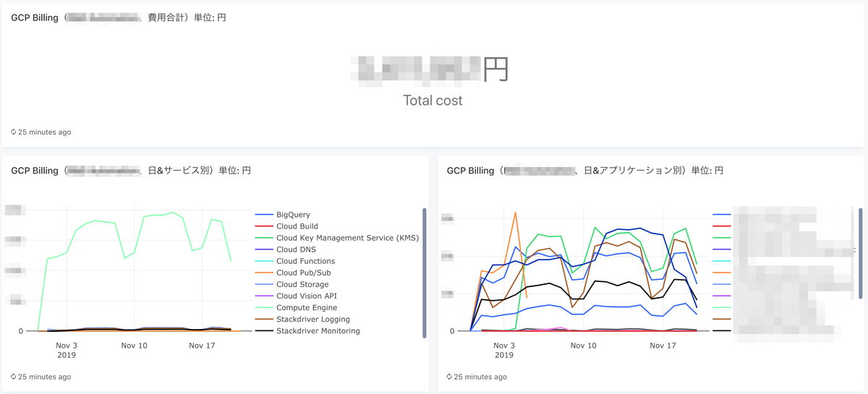868x394 pixels.
Task: Toggle Cloud DNS legend entry
Action: 285,249
